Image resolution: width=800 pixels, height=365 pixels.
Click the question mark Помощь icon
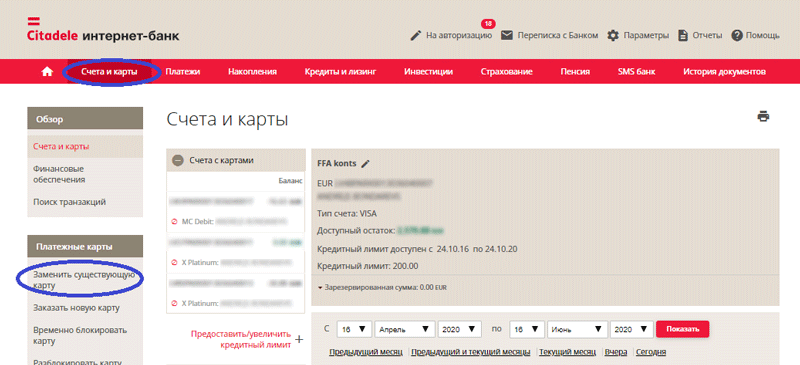(736, 36)
